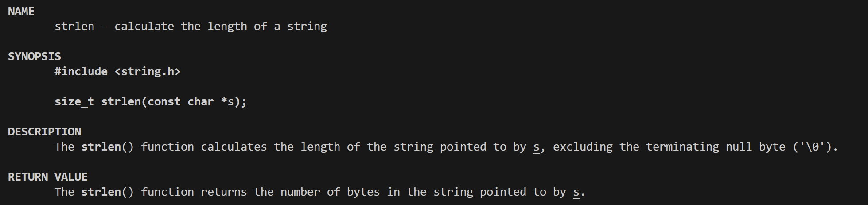
Task: Click the NAME section heading
Action: [21, 11]
